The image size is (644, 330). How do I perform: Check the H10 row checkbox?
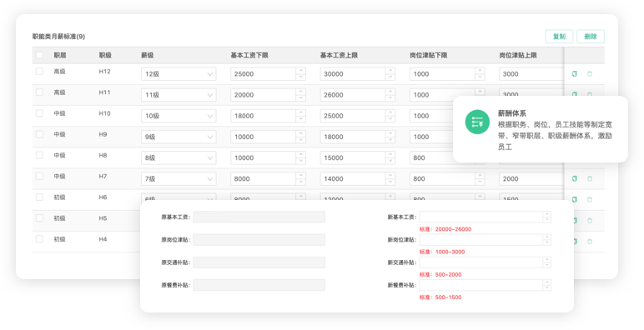coord(39,112)
